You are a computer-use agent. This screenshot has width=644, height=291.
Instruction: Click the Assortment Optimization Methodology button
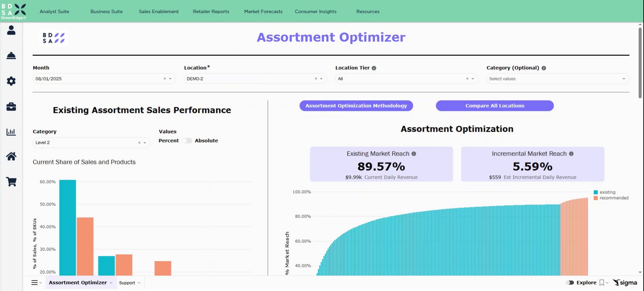point(356,106)
